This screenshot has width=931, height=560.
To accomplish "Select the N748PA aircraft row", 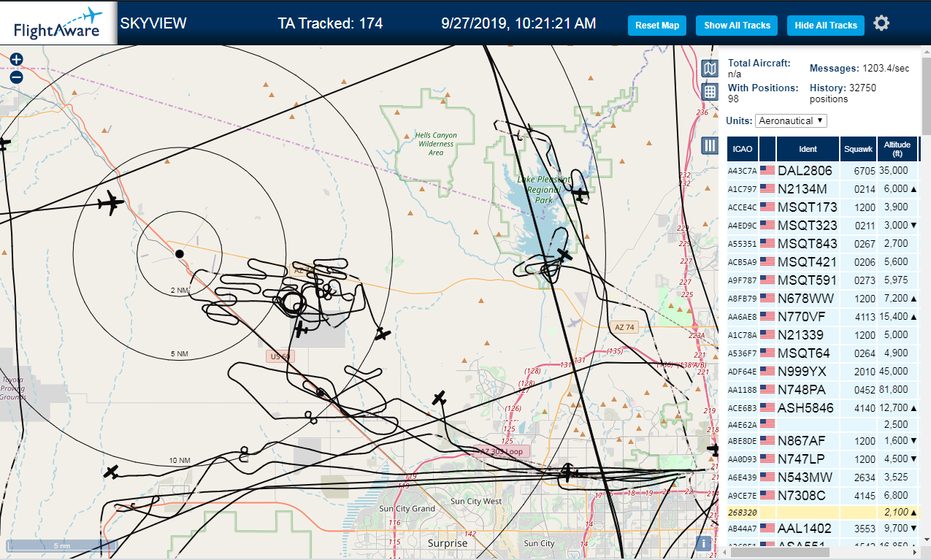I will click(x=823, y=389).
